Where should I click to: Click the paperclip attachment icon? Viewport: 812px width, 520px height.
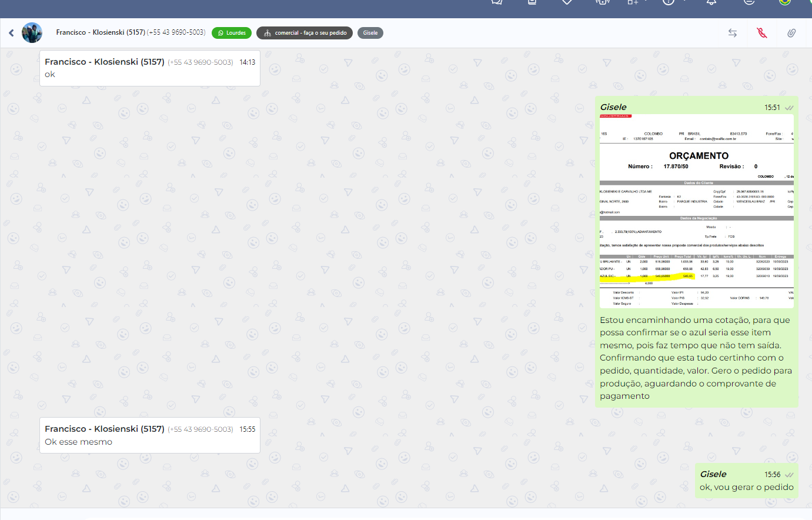[791, 33]
